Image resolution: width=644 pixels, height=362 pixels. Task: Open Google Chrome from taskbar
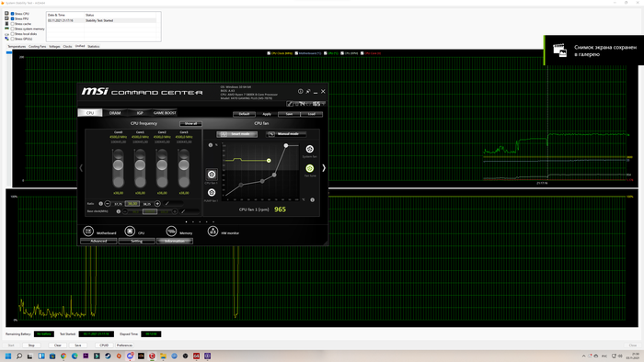coord(63,356)
